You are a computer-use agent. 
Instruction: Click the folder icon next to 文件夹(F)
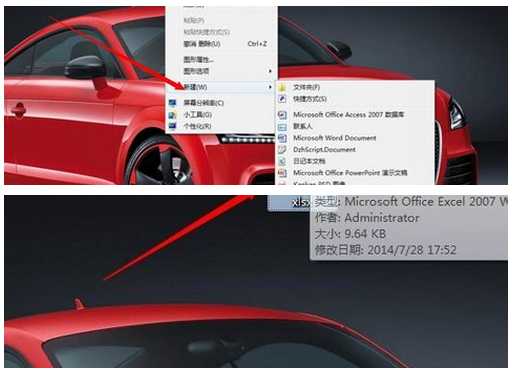point(282,87)
